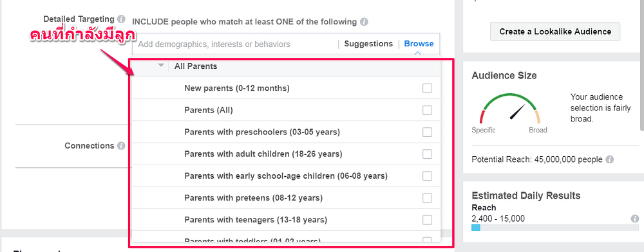The height and width of the screenshot is (252, 644).
Task: Click info icon beside Detailed Targeting label
Action: [x=121, y=19]
